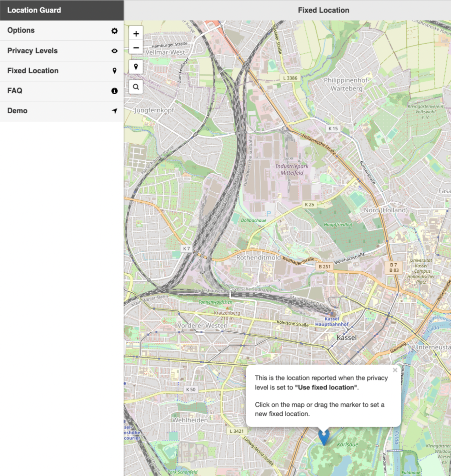Zoom out with the minus button
This screenshot has width=451, height=476.
[x=136, y=48]
